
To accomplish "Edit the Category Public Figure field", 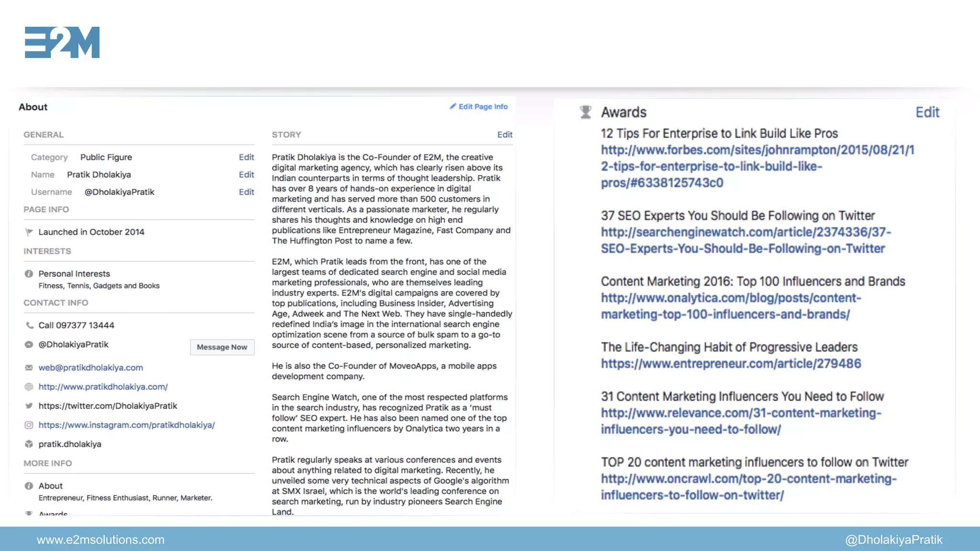I will pos(246,157).
